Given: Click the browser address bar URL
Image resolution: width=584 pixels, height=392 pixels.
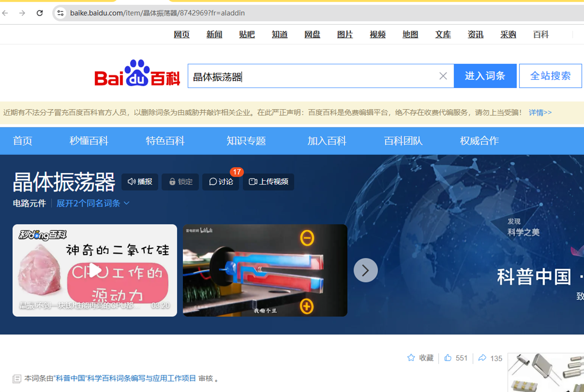Looking at the screenshot, I should click(x=157, y=13).
